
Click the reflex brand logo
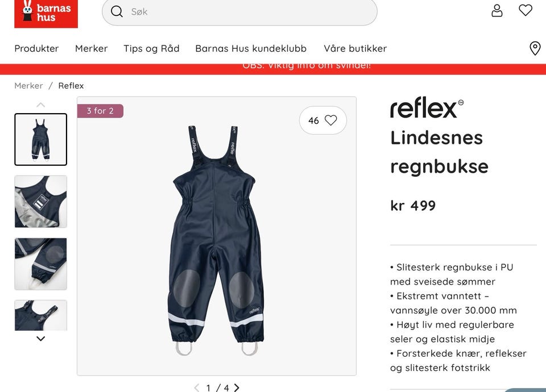click(427, 107)
